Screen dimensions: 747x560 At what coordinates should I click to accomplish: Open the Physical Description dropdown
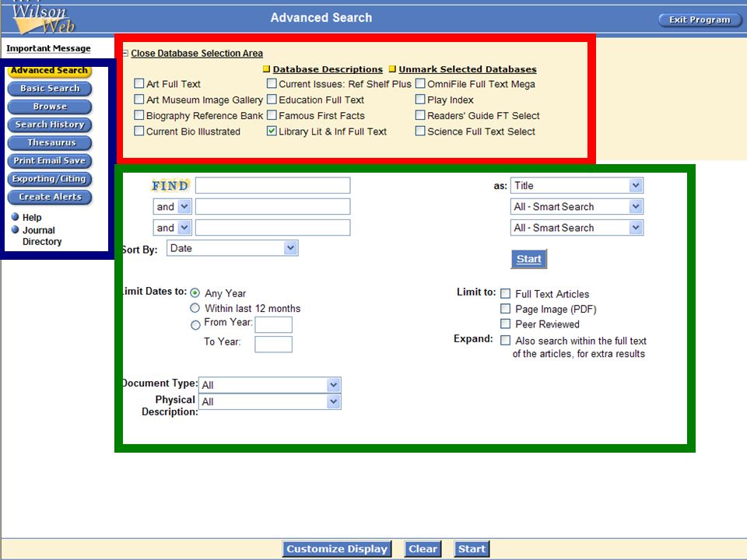tap(270, 401)
